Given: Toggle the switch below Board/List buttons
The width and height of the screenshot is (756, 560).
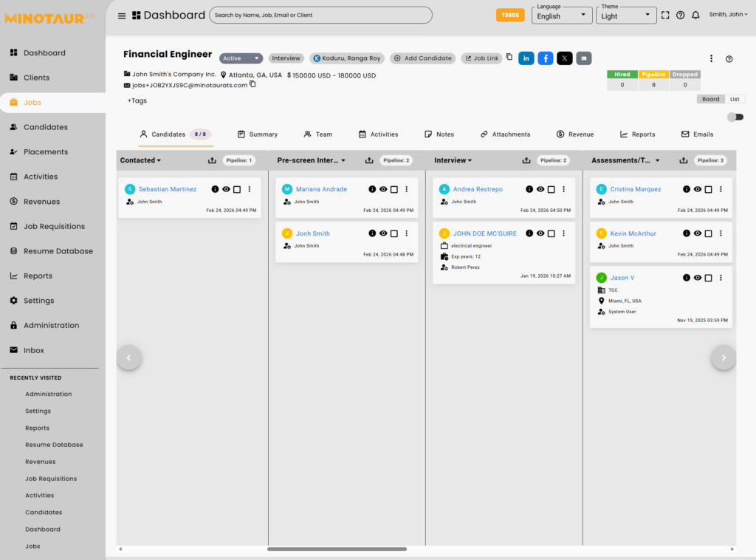Looking at the screenshot, I should (735, 117).
